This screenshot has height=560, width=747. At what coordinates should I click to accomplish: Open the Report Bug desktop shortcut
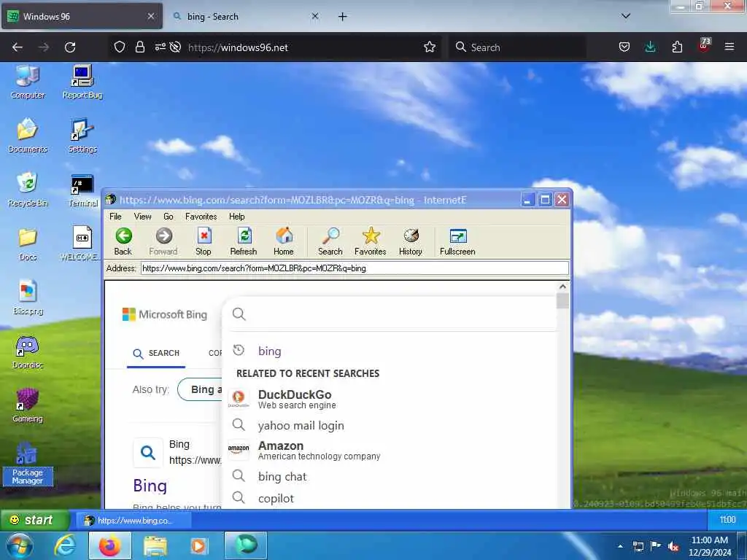tap(82, 82)
